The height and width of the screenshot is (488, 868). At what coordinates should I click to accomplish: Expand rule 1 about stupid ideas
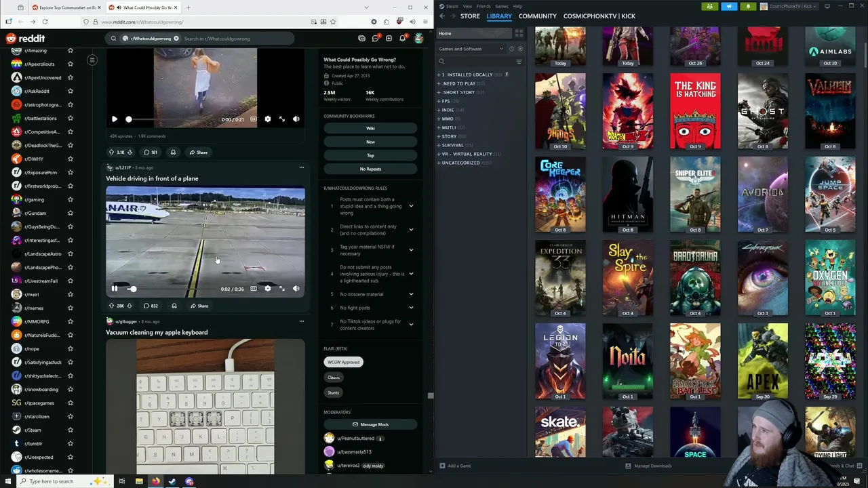411,206
